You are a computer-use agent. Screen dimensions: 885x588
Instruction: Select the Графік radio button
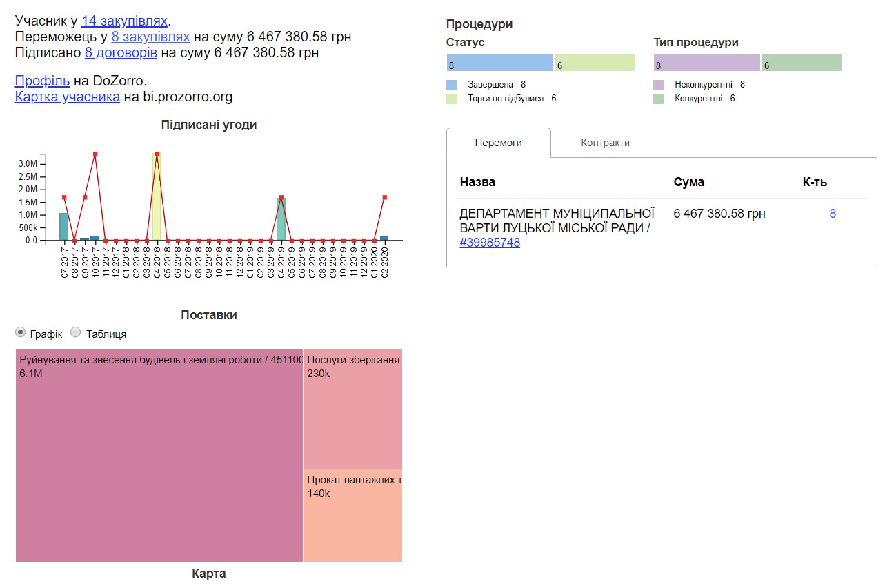click(x=21, y=333)
